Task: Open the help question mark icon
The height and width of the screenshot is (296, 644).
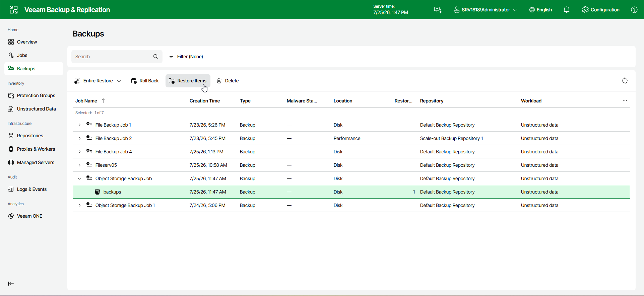Action: click(634, 10)
